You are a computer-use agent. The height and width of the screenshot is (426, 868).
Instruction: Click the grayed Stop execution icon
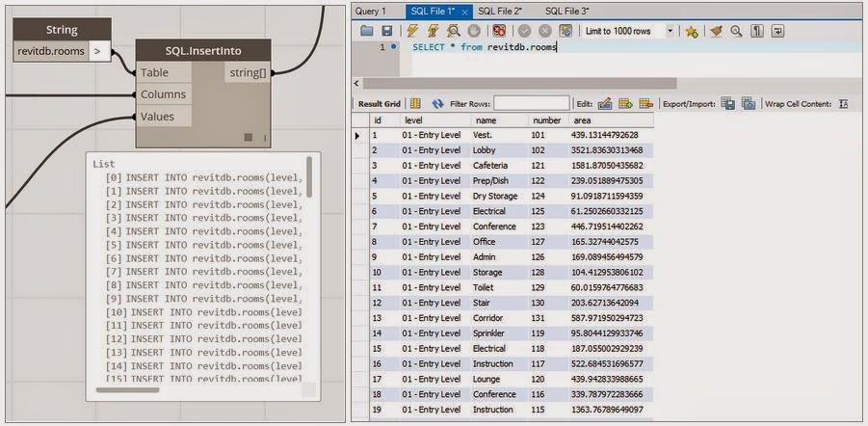474,31
